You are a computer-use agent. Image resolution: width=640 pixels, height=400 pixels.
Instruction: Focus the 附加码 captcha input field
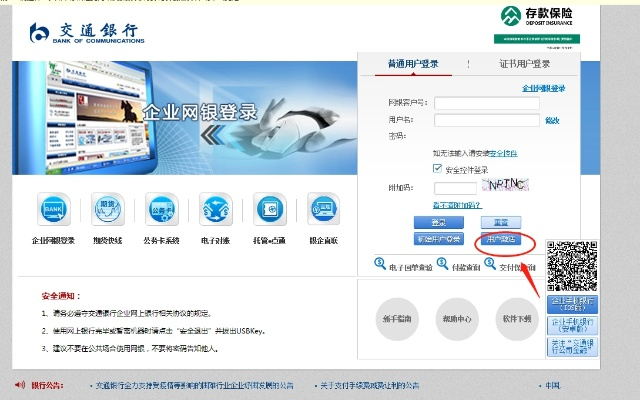click(x=455, y=188)
